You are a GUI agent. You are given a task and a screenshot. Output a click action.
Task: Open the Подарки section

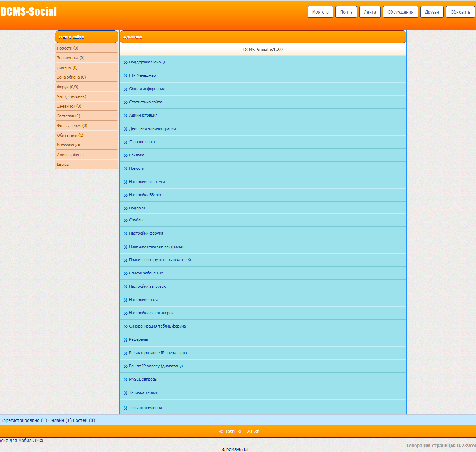tap(137, 208)
